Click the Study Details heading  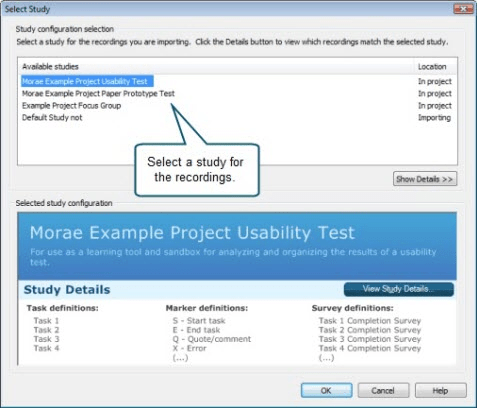pos(67,290)
